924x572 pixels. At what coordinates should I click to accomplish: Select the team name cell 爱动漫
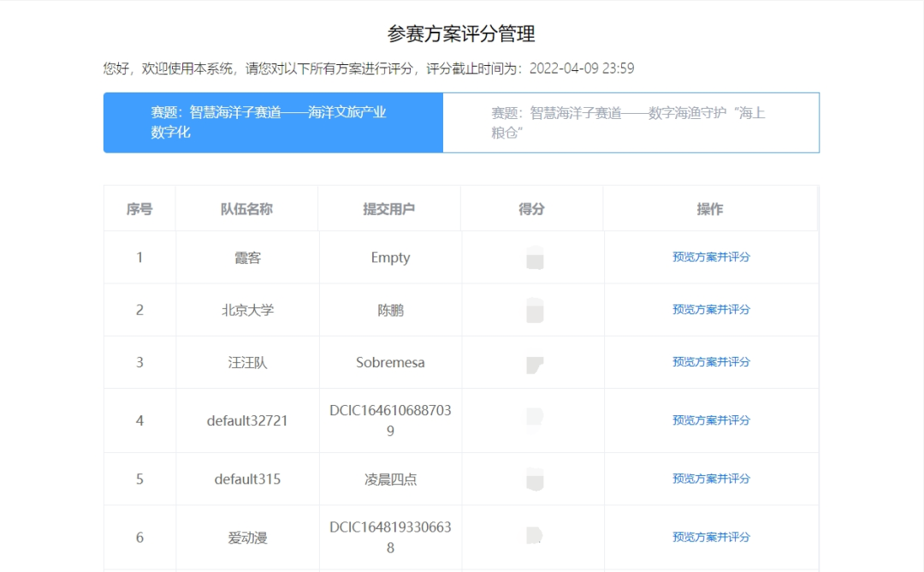(x=247, y=538)
